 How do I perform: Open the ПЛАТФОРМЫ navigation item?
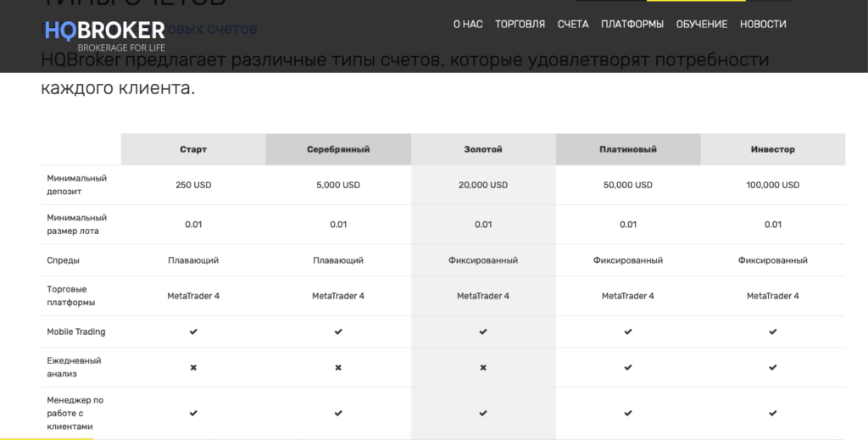tap(632, 25)
